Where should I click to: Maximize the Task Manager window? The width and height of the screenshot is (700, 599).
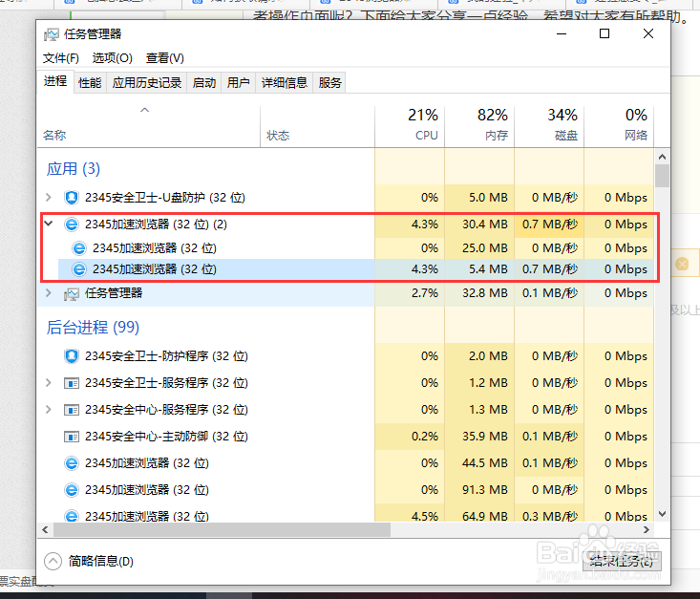[x=604, y=34]
